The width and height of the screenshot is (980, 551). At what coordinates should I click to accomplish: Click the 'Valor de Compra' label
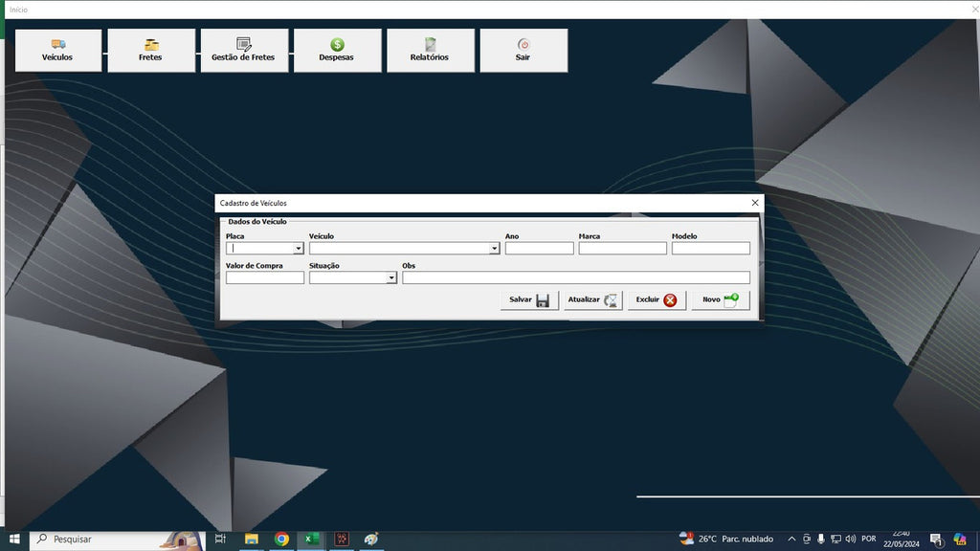[255, 266]
